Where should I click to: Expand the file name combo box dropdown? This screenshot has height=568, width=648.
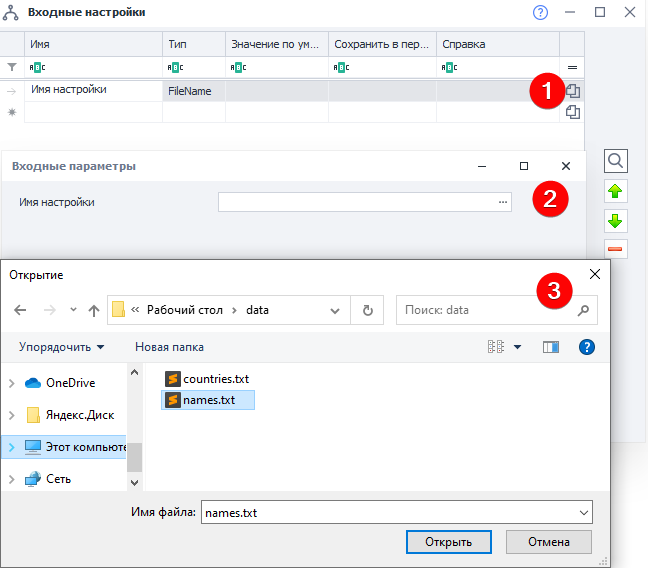coord(583,513)
